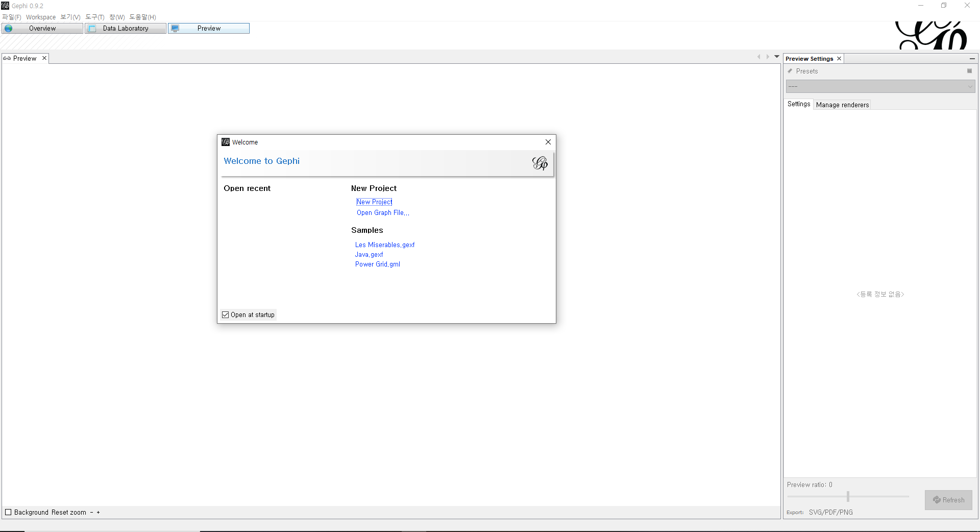
Task: Click the Export: label
Action: [795, 513]
